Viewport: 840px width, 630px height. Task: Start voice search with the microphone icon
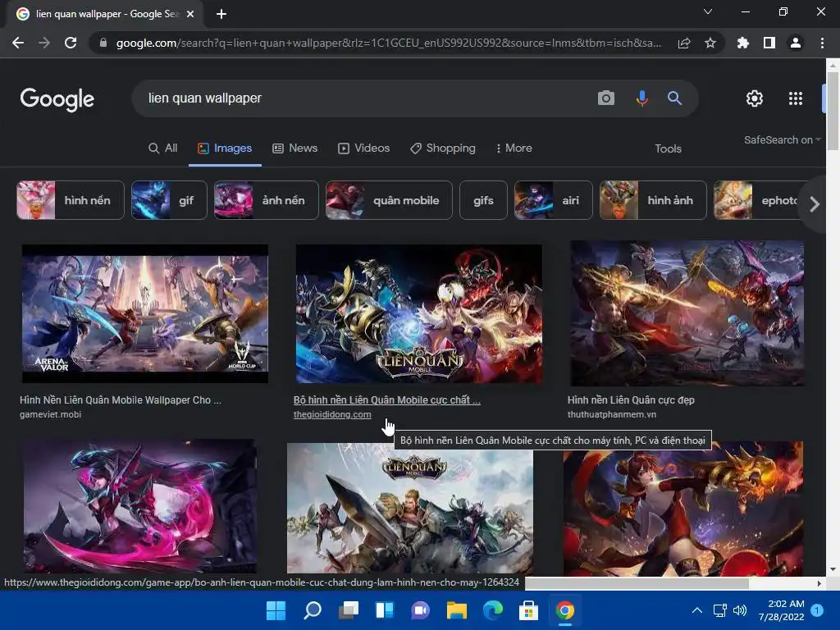[641, 98]
